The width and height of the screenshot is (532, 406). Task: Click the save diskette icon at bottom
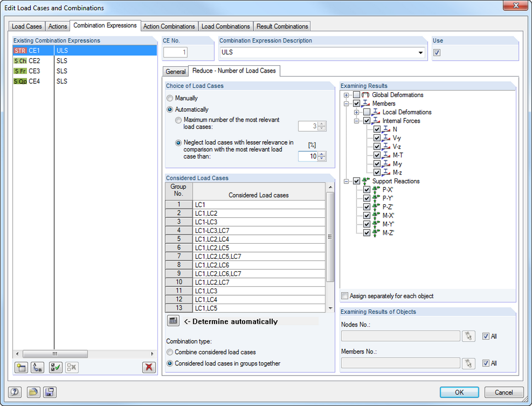pos(50,392)
